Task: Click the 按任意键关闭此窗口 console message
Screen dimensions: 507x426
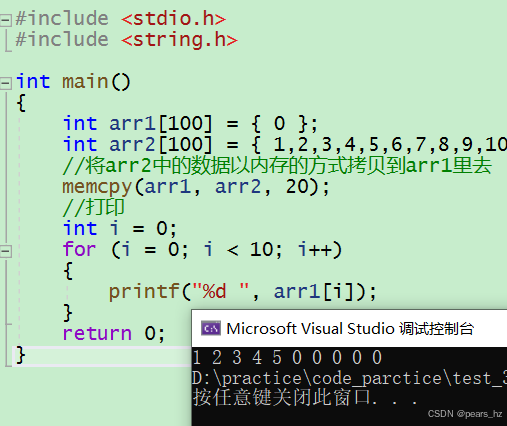Action: tap(305, 398)
